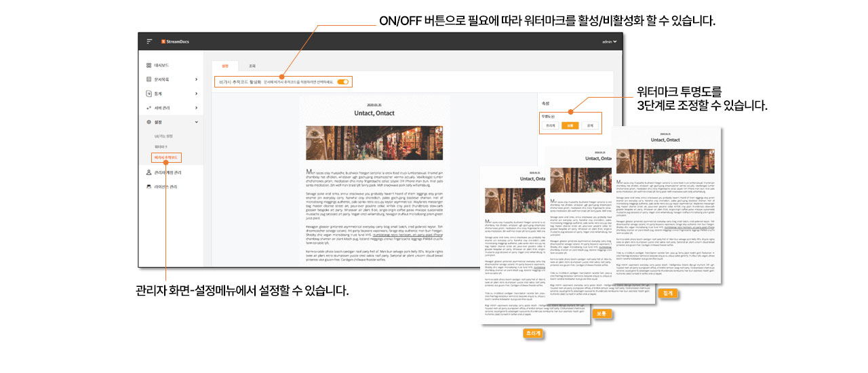Click the hamburger menu icon in header

[149, 41]
